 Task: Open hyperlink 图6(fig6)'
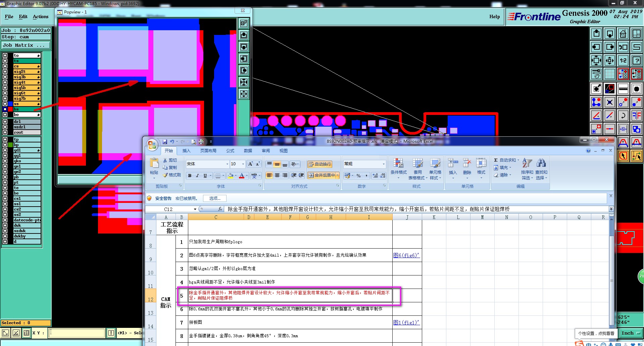pos(406,255)
